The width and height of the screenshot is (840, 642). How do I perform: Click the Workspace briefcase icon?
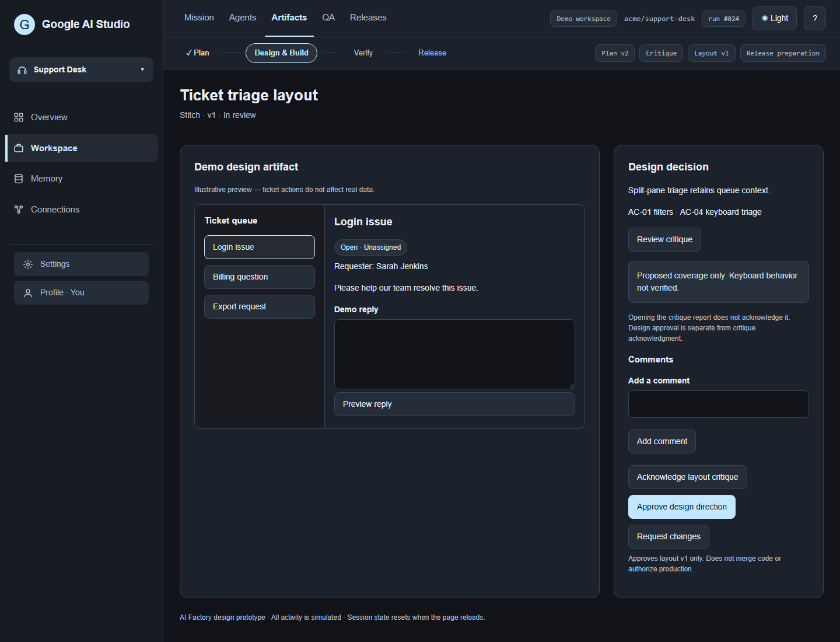point(19,148)
